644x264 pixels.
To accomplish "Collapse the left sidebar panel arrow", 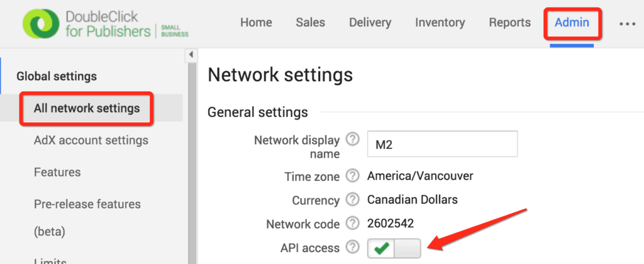I will point(191,56).
